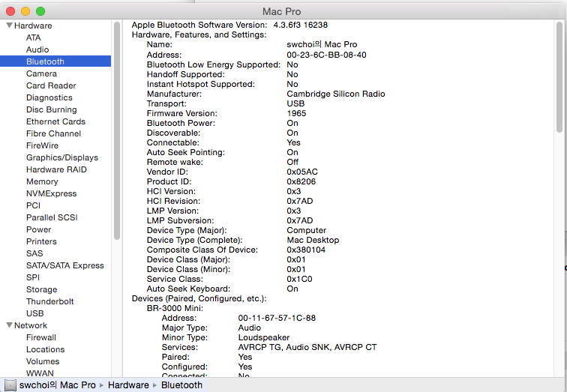The image size is (567, 392).
Task: Click Hardware in the path bar
Action: 128,385
